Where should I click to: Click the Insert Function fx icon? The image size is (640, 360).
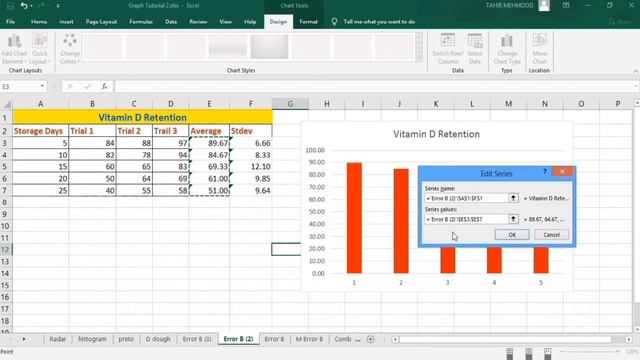pyautogui.click(x=104, y=87)
